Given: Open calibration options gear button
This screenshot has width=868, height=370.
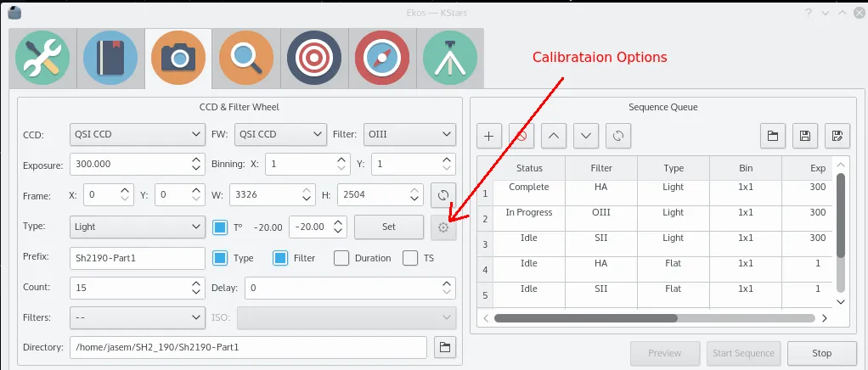Looking at the screenshot, I should point(443,227).
